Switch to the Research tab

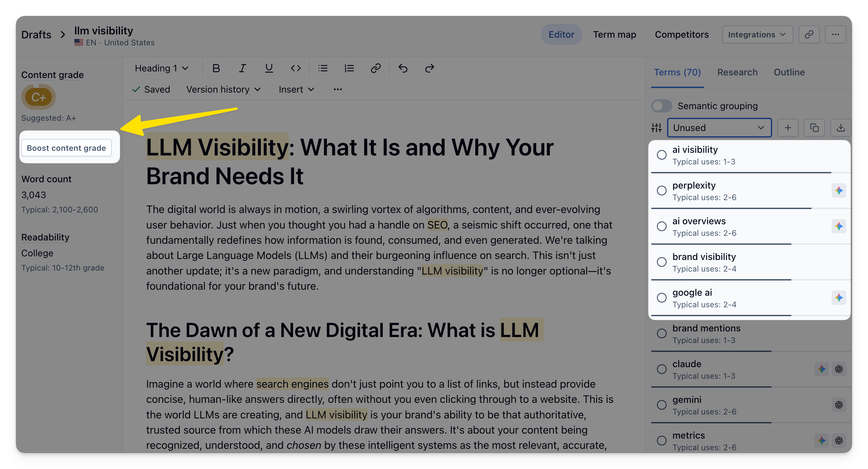click(737, 72)
